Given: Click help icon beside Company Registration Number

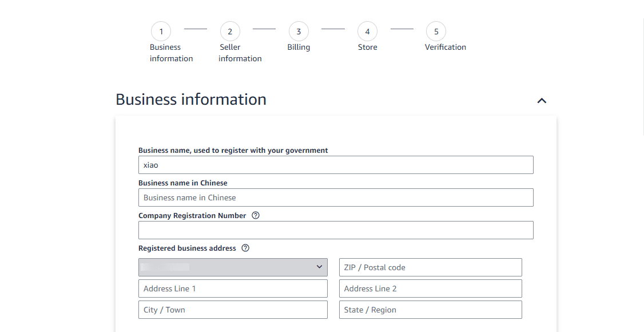Looking at the screenshot, I should (x=256, y=216).
